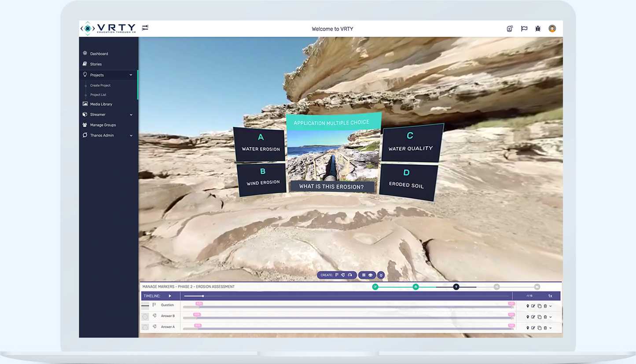Click the bug report icon in header
This screenshot has height=364, width=636.
coord(537,29)
